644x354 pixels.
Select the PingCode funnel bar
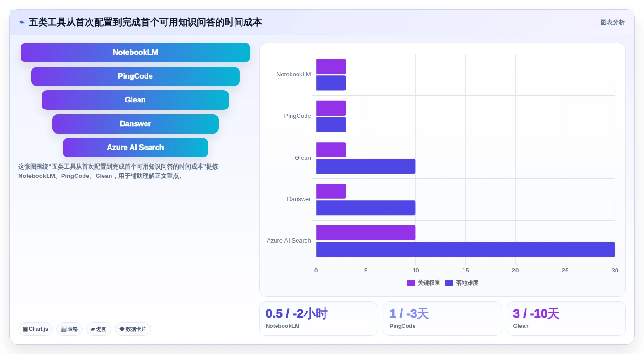135,76
